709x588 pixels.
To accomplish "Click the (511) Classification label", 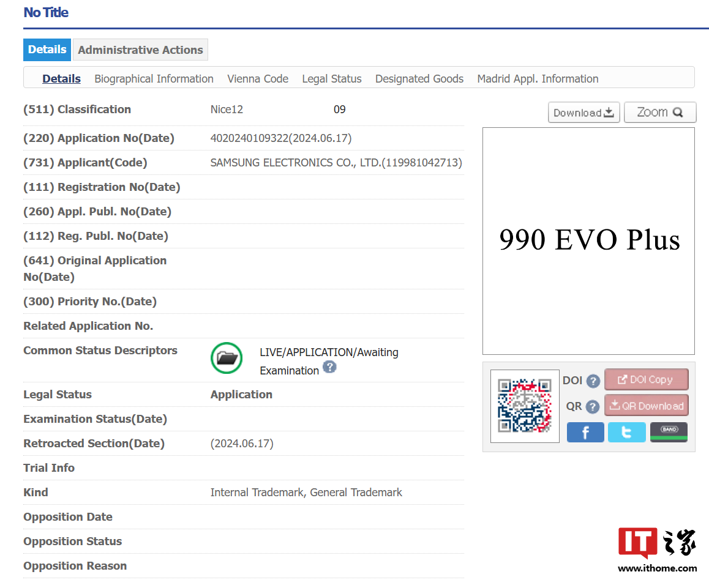I will click(x=77, y=110).
